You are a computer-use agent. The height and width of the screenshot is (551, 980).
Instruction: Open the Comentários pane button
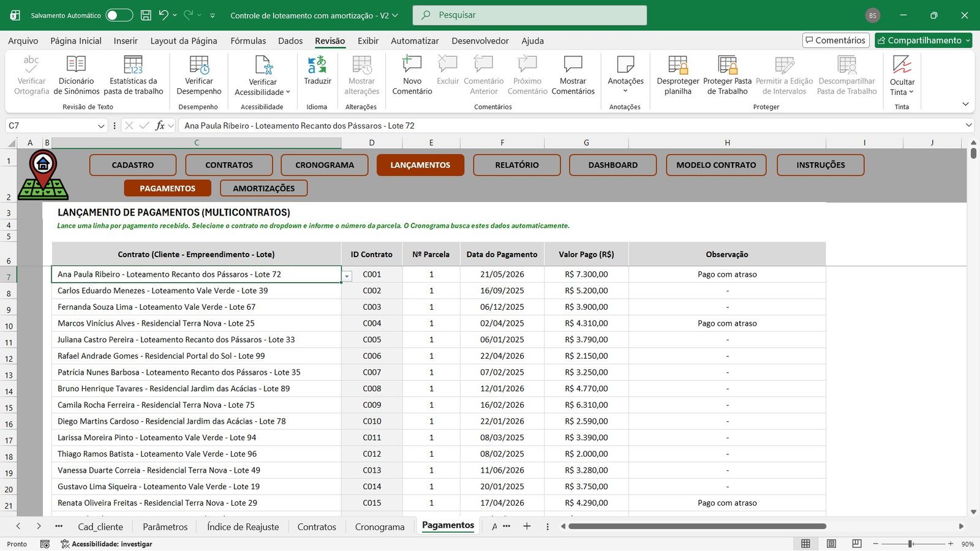coord(836,40)
